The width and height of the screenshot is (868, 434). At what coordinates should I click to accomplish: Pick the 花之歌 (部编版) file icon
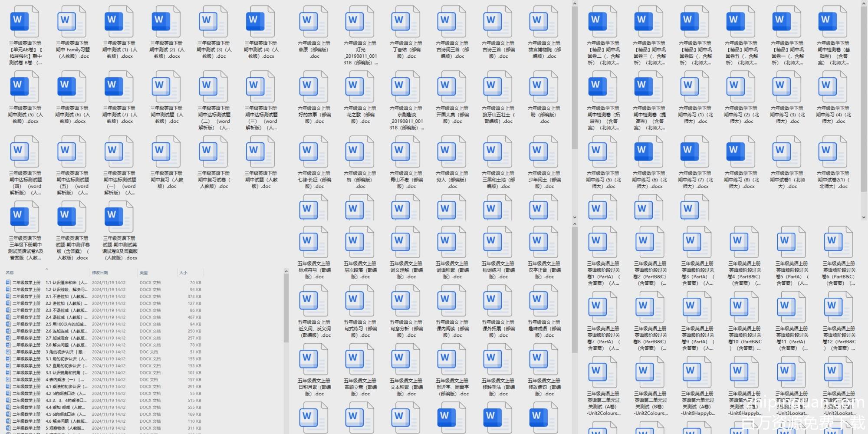pos(359,87)
